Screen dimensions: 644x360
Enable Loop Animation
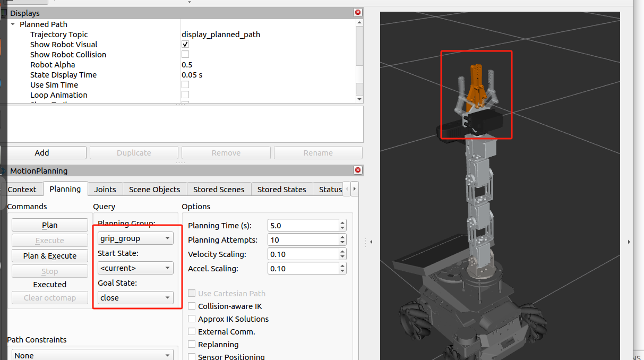185,95
